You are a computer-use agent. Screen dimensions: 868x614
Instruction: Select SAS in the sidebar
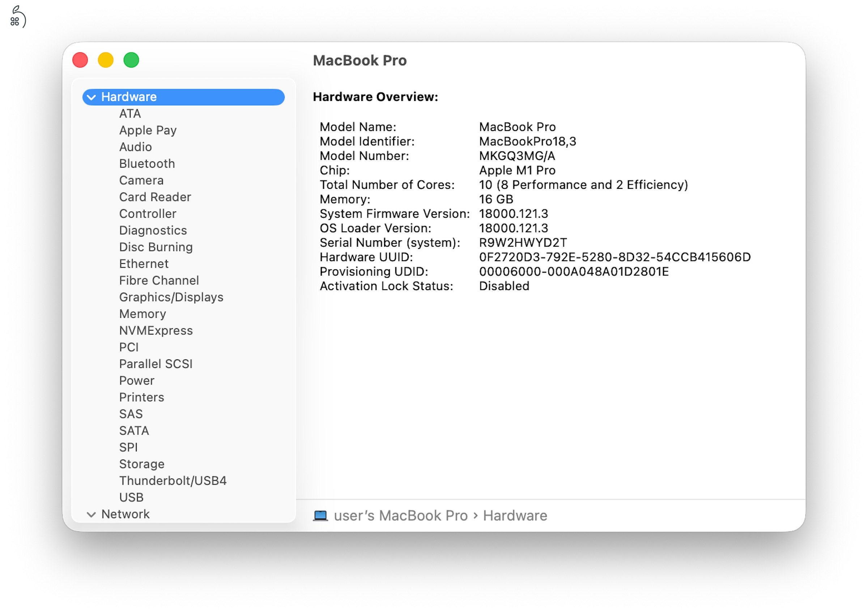(131, 414)
